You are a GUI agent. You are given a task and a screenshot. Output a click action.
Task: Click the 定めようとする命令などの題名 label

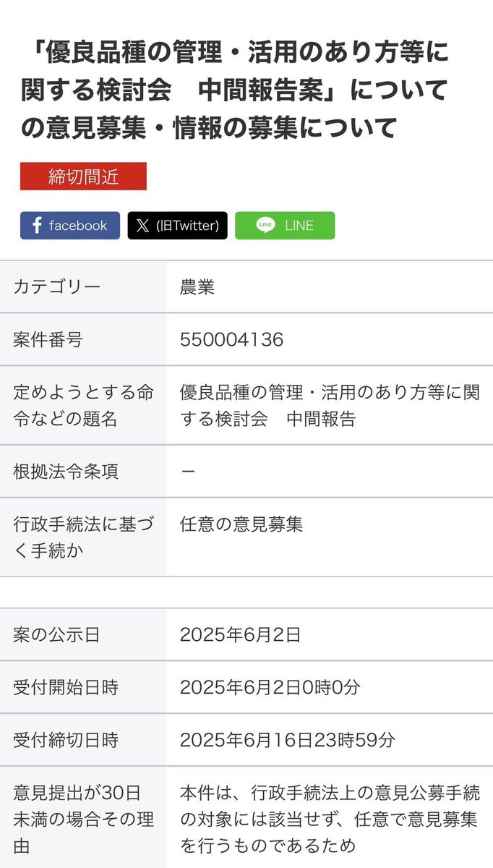pos(83,406)
